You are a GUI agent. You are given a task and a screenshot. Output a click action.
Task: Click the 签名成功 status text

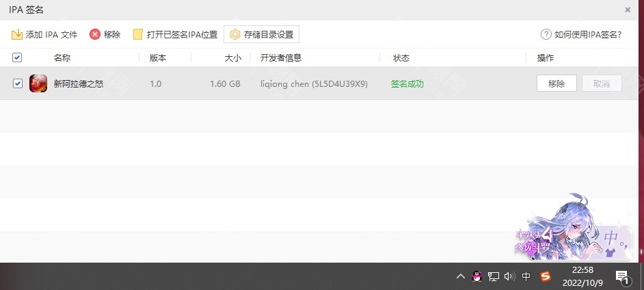[407, 84]
